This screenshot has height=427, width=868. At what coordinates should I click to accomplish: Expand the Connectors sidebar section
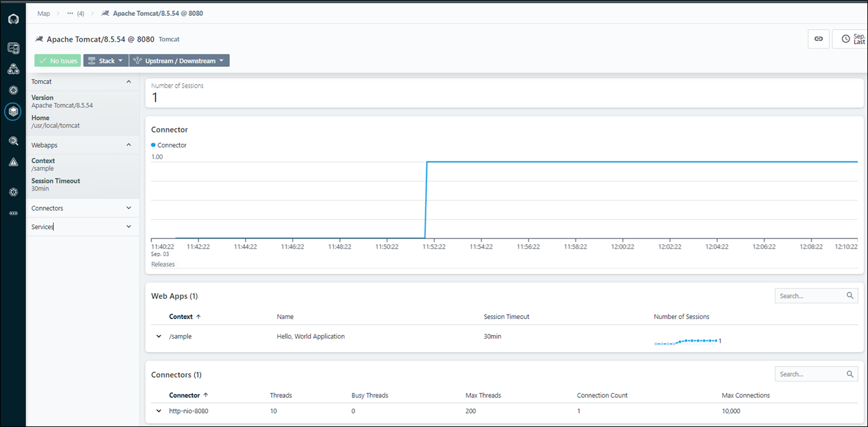tap(129, 208)
